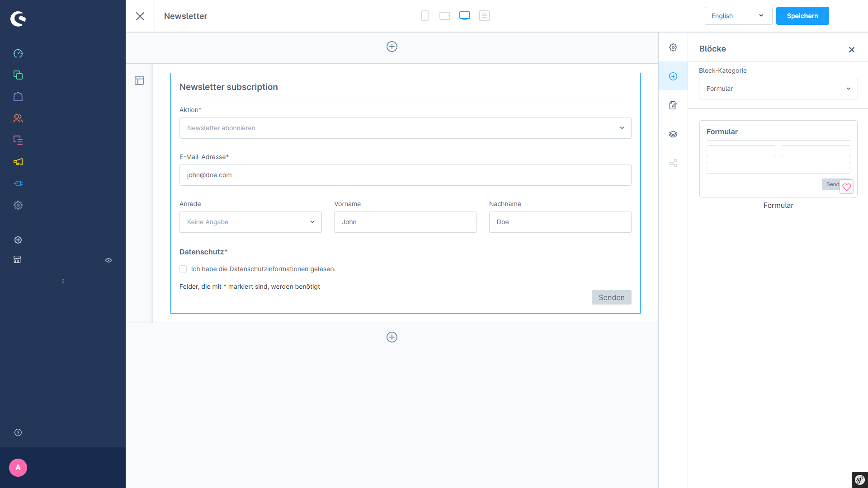Open the Orders shopping bag icon
Screen dimensions: 868x488
tap(18, 97)
